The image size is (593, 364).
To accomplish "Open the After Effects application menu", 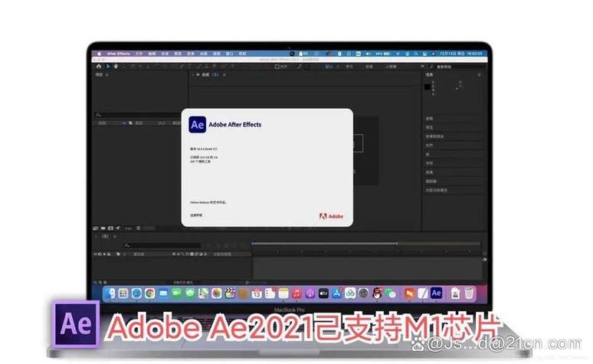I will [119, 54].
